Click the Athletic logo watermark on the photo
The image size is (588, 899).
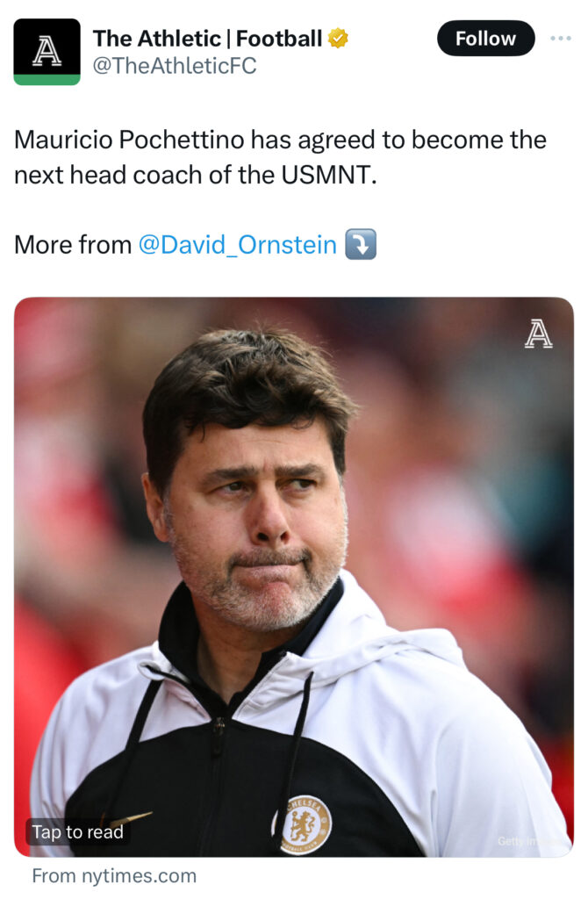(538, 334)
